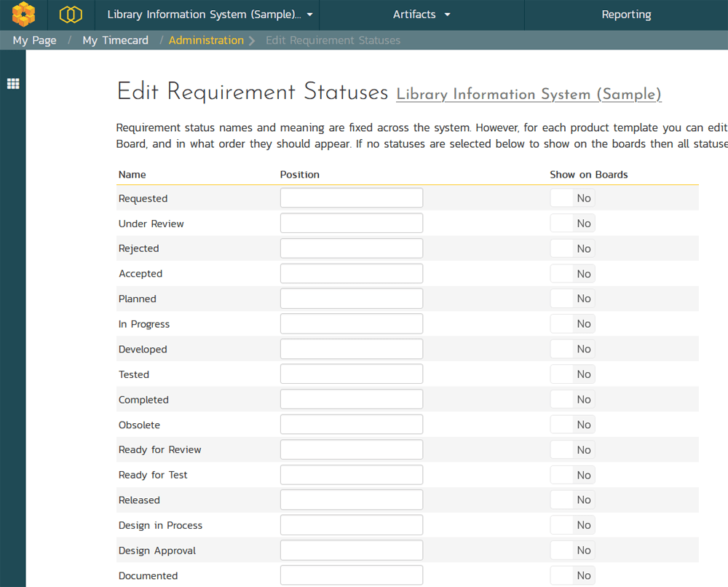Enable board display for Documented
The image size is (728, 587).
(x=572, y=575)
